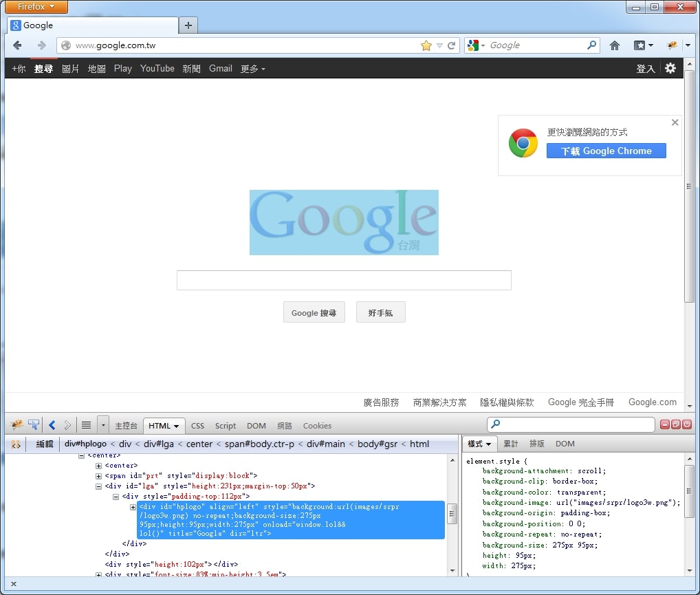Screen dimensions: 700x595
Task: Switch to the 主控台 console tab
Action: (x=126, y=426)
